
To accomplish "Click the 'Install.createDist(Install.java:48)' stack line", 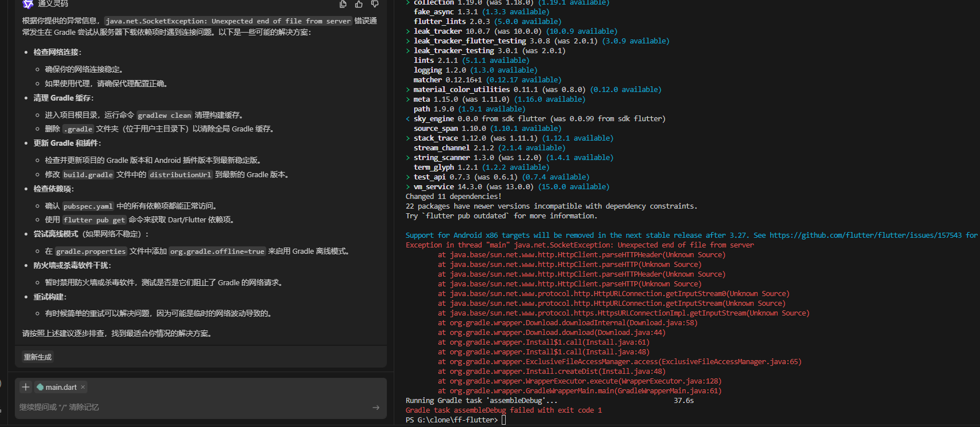I will 551,372.
